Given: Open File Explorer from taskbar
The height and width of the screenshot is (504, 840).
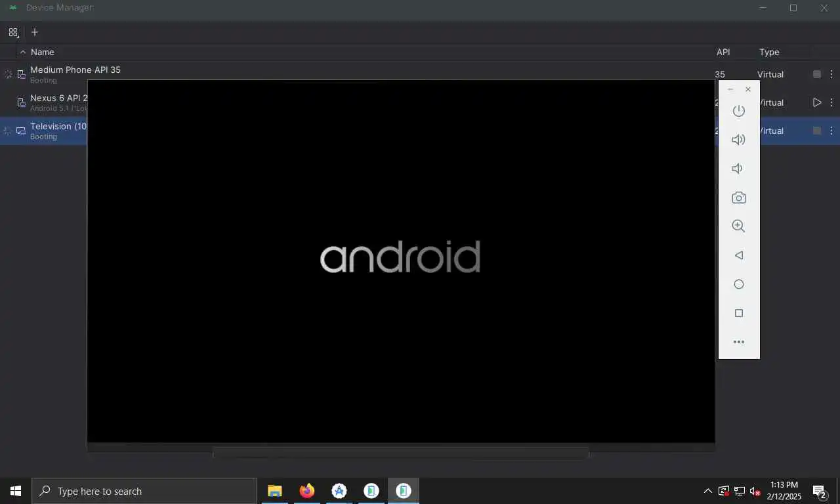Looking at the screenshot, I should coord(274,491).
